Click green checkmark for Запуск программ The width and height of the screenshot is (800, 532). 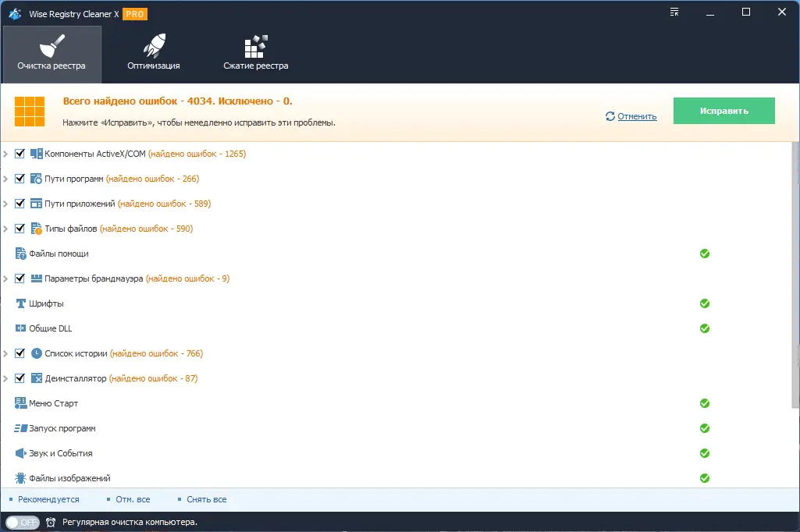point(705,428)
